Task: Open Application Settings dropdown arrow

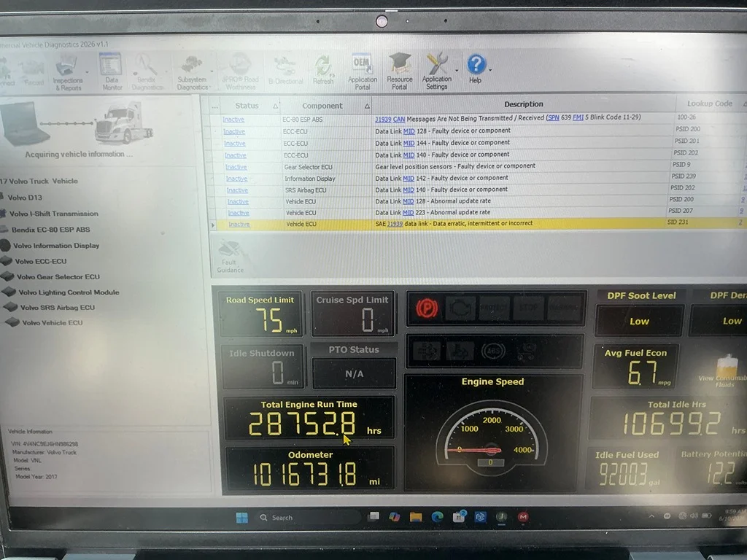Action: 456,71
